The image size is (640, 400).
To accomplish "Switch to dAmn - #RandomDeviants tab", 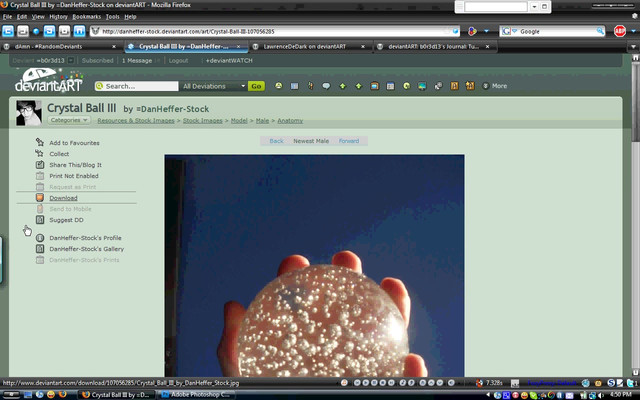I will (x=60, y=47).
